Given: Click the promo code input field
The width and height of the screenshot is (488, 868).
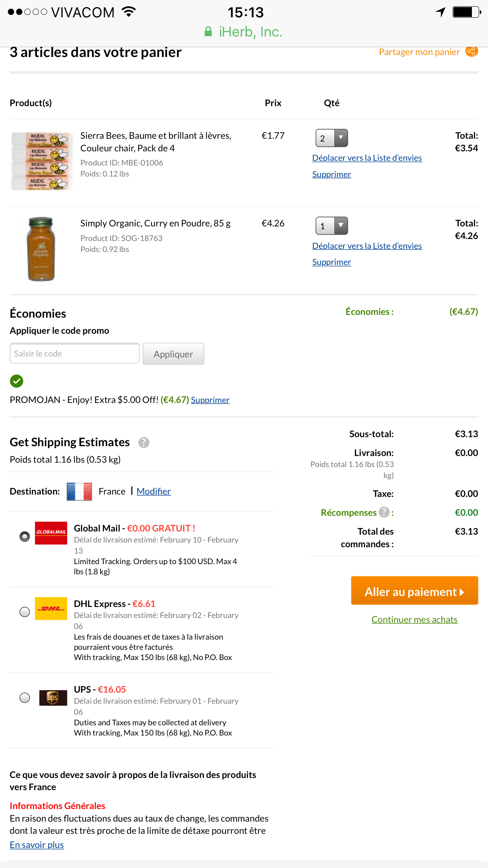Looking at the screenshot, I should 75,353.
